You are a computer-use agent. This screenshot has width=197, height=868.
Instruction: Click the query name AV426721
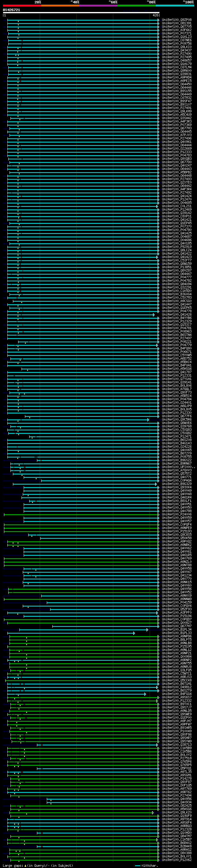(11, 10)
